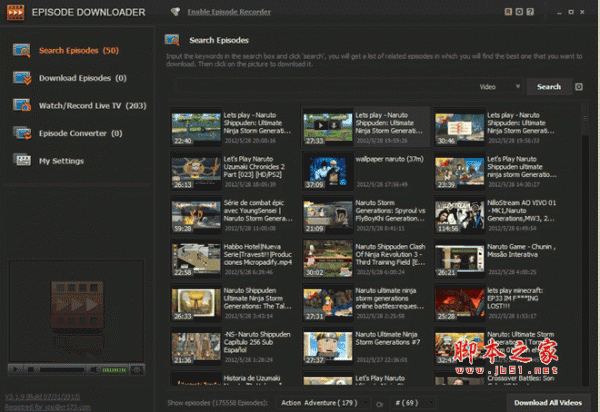600x412 pixels.
Task: Select the 59:28 Série de combat épic thumbnail
Action: [196, 216]
